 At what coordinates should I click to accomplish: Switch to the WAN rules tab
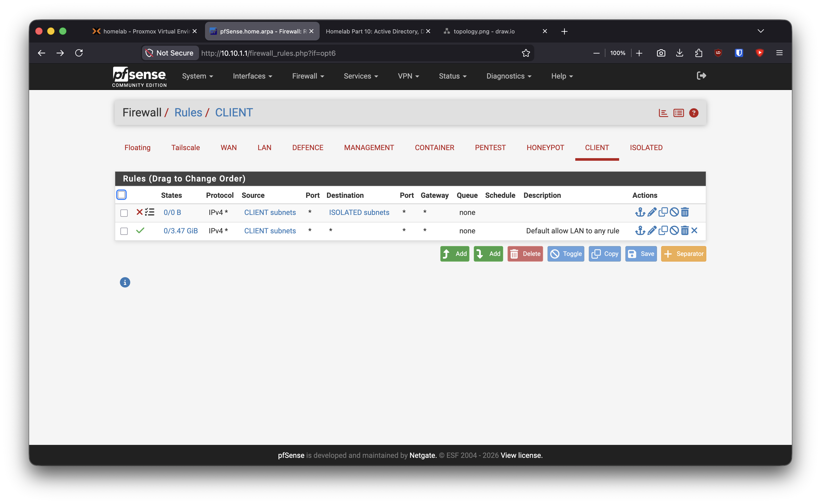(229, 147)
